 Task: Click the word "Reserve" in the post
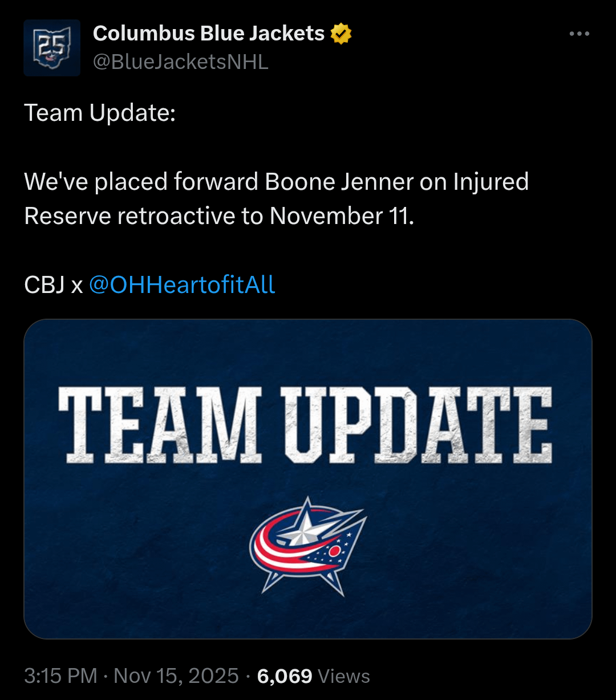[67, 216]
